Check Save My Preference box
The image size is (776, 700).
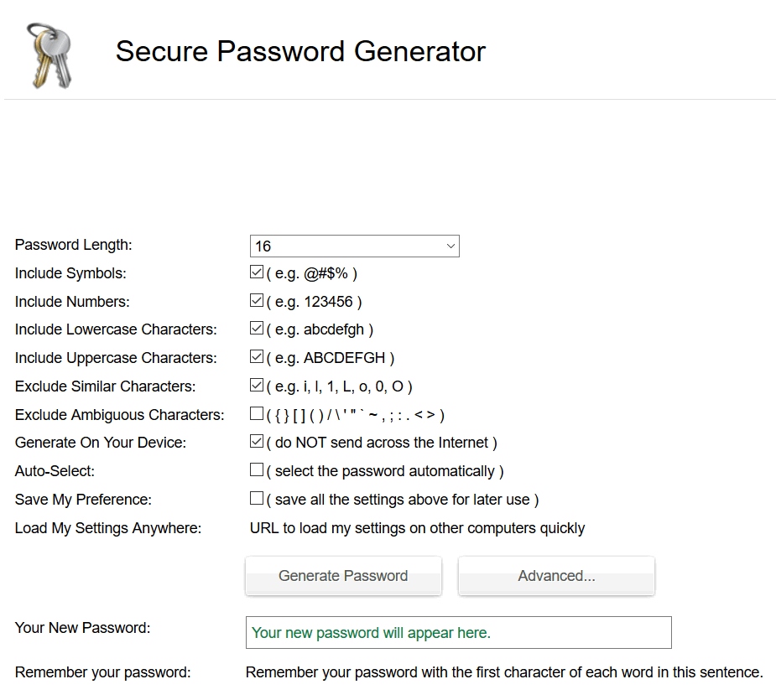(x=257, y=498)
